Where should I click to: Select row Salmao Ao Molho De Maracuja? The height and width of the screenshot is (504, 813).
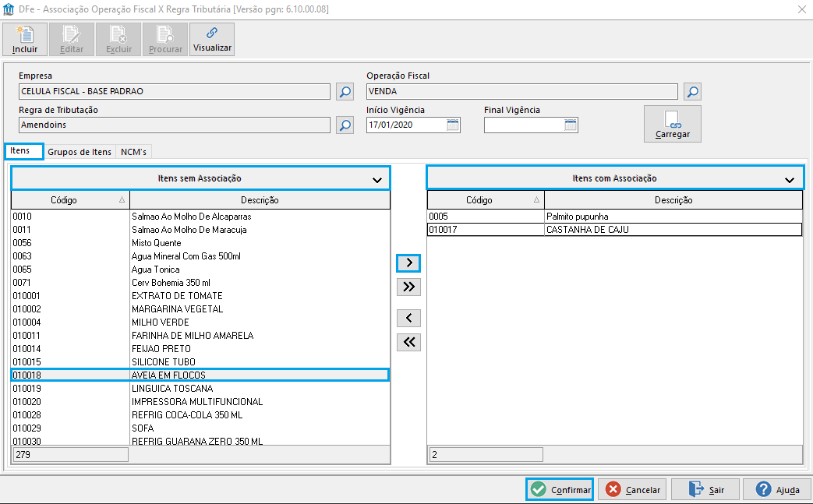tap(200, 230)
